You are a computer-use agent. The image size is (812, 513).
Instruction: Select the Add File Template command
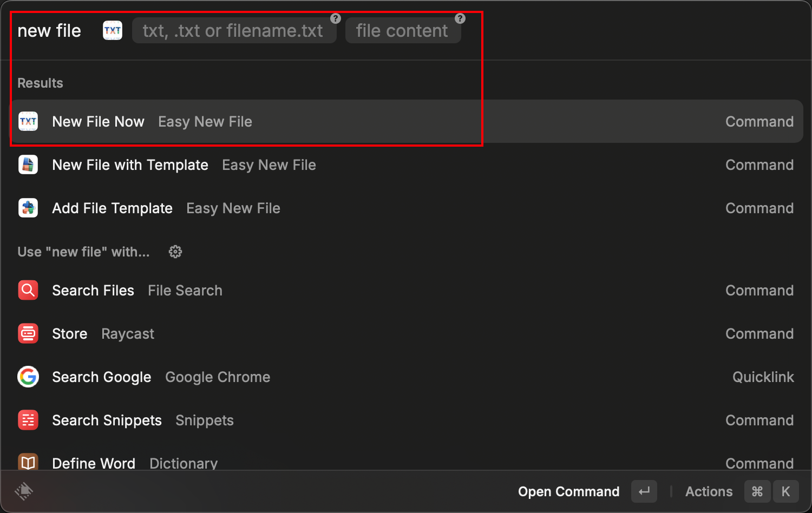[x=406, y=208]
